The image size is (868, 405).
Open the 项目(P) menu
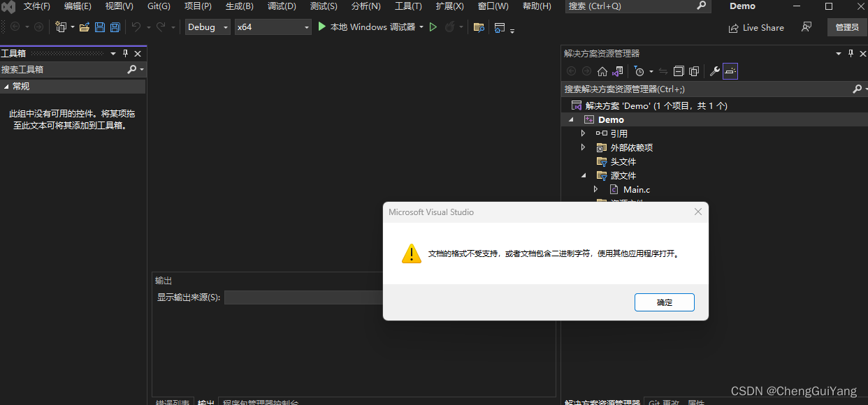pyautogui.click(x=198, y=6)
